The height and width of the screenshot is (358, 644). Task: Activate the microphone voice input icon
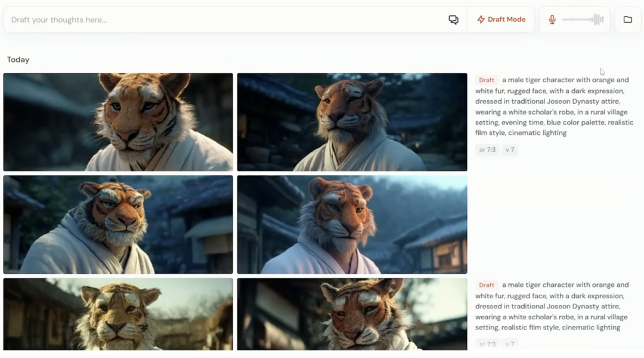coord(552,19)
